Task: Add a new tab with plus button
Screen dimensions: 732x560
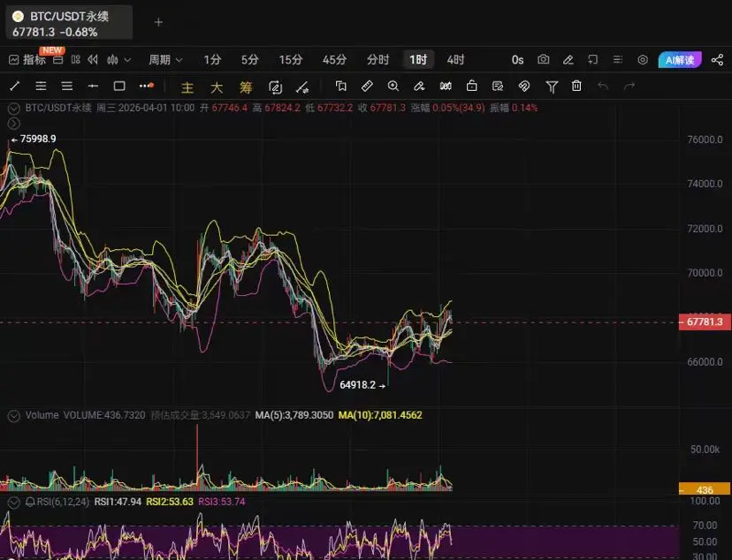Action: click(x=158, y=22)
